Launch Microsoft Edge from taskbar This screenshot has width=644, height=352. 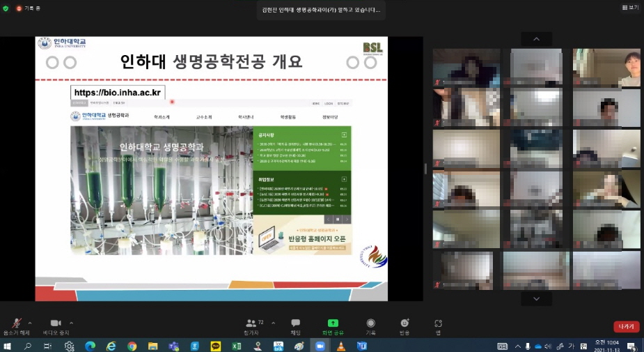pyautogui.click(x=90, y=346)
